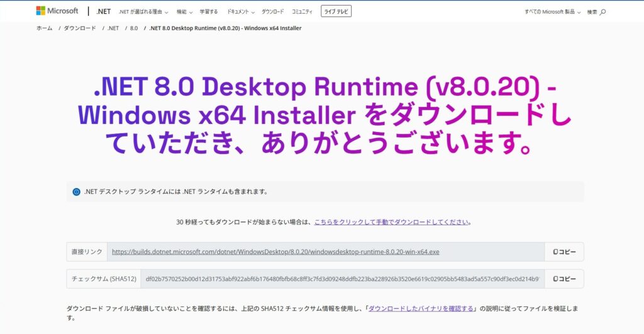Open the "ダウンロードしたバイナリを確認する" link
Screen dimensions: 644x334
(x=421, y=309)
